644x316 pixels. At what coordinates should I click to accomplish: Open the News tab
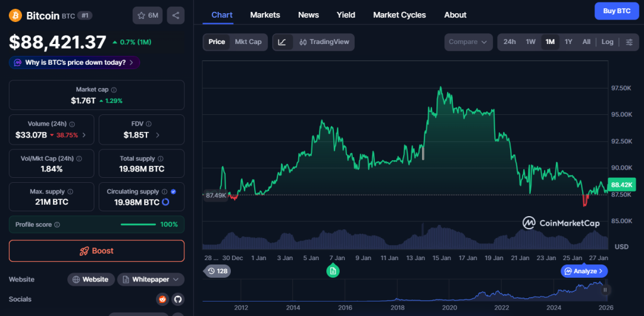tap(308, 15)
